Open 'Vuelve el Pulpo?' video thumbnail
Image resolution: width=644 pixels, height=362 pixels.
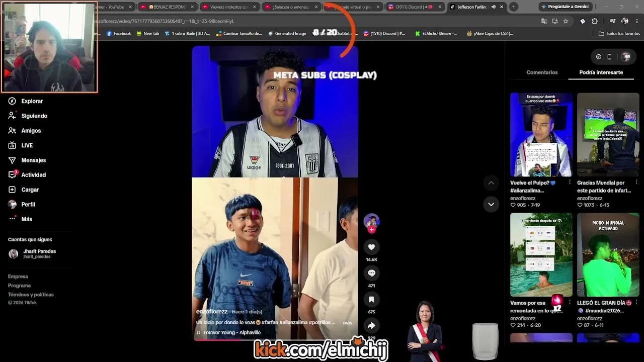[541, 135]
